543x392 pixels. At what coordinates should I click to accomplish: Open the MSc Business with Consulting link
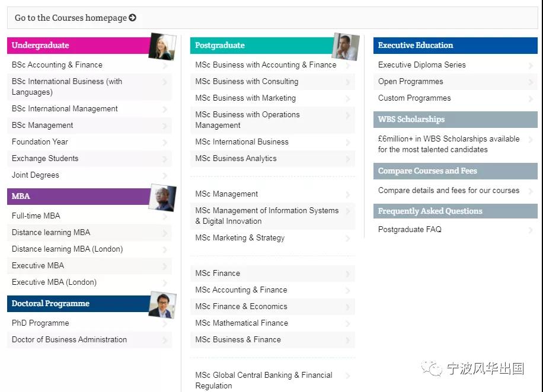(247, 82)
